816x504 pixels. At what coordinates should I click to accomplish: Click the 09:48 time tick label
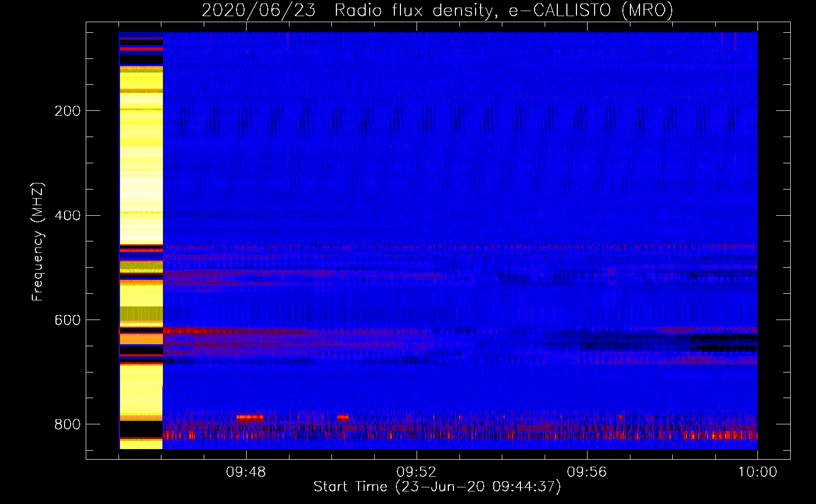[x=246, y=472]
